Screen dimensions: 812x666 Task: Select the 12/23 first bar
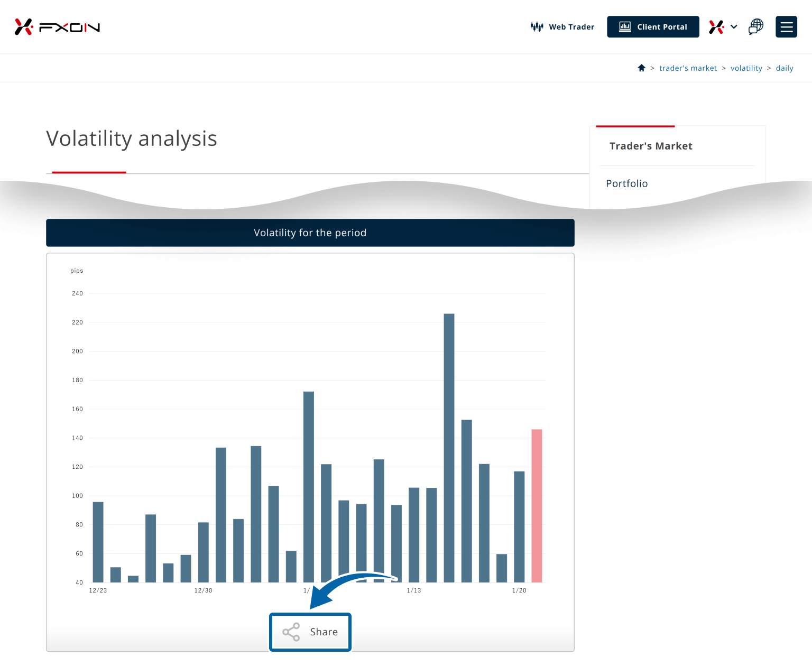[x=98, y=542]
